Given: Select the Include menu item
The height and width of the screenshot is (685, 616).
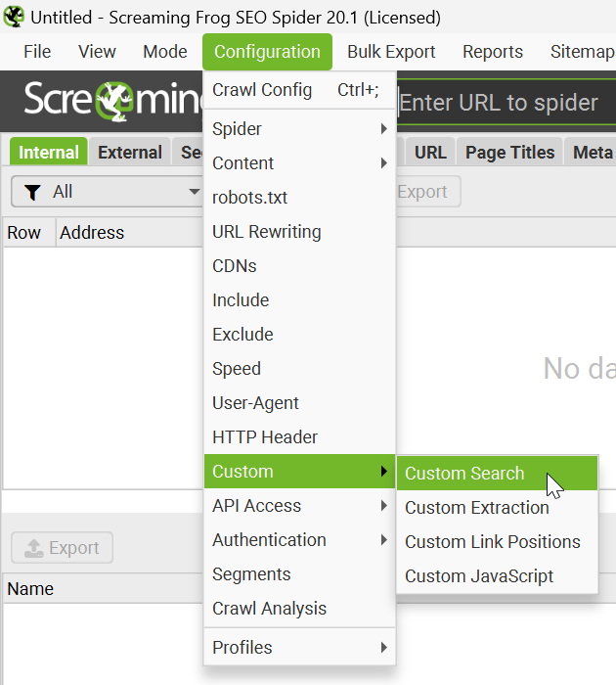Looking at the screenshot, I should pos(299,300).
